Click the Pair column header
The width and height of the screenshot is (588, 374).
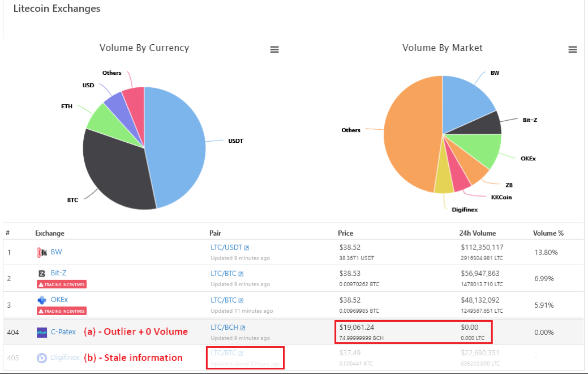(215, 233)
